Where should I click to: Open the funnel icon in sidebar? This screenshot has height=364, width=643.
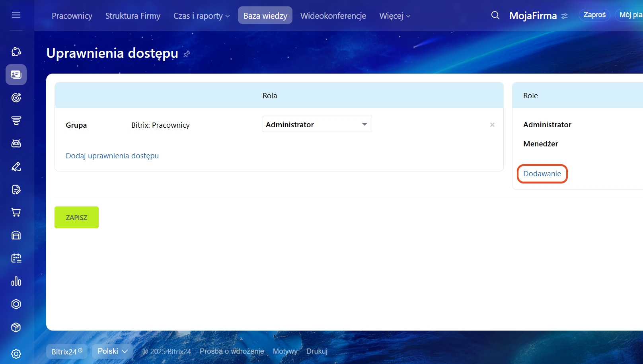tap(16, 121)
